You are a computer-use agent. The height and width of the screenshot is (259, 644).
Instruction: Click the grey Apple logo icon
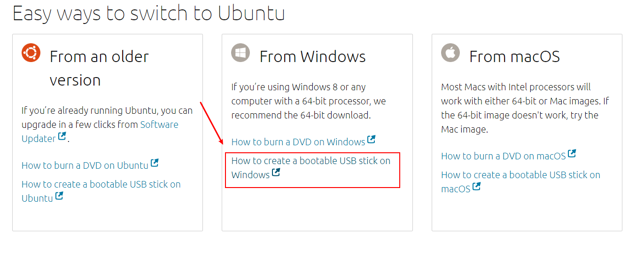click(x=450, y=52)
